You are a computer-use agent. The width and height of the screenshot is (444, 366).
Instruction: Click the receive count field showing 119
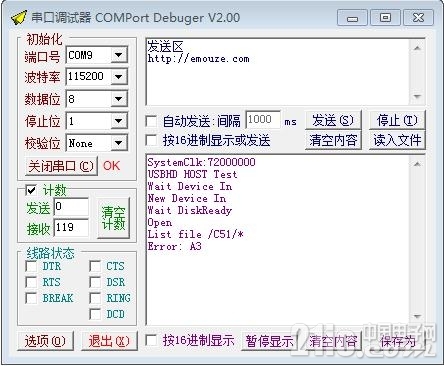coord(71,228)
